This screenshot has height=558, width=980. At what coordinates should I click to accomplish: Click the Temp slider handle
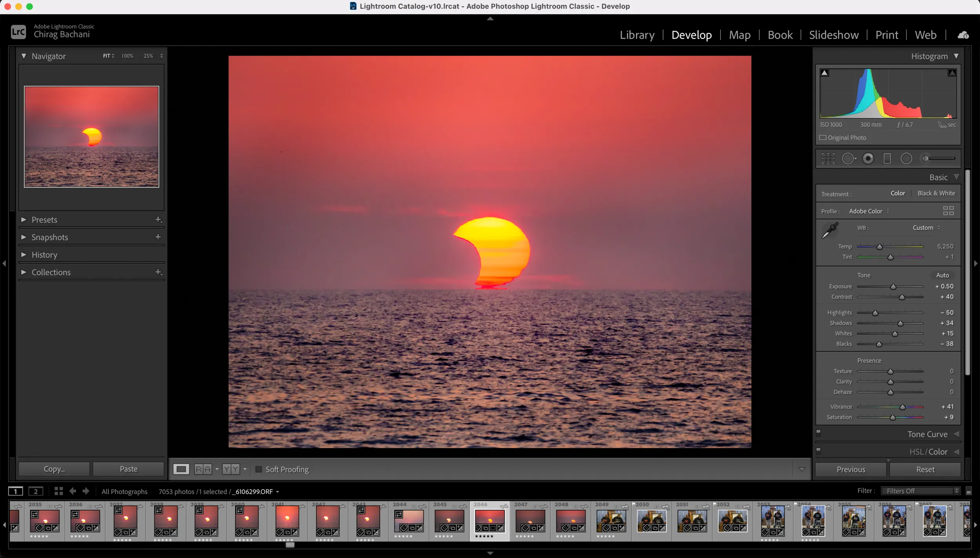pos(879,247)
